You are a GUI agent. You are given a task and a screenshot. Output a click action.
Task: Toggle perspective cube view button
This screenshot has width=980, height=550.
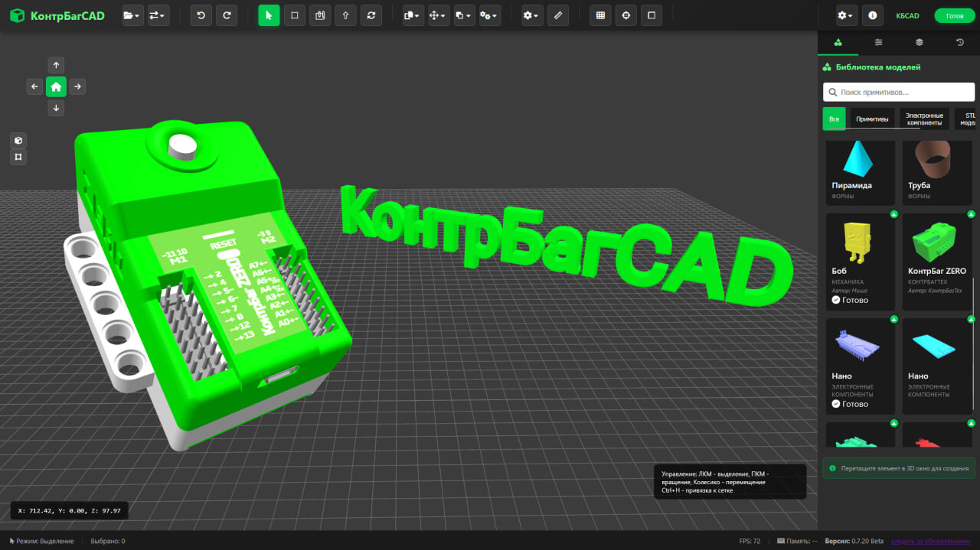[19, 140]
